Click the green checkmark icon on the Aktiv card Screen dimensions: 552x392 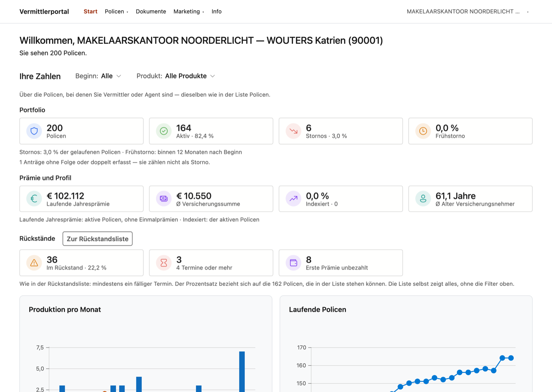pos(164,131)
